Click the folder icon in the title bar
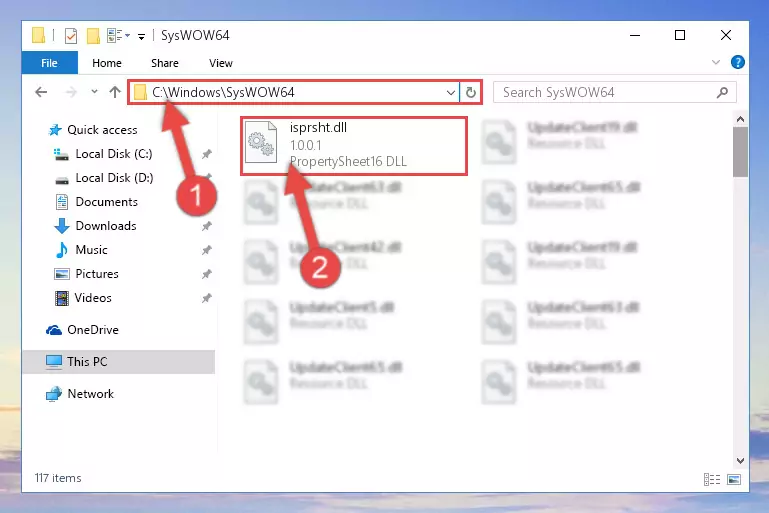 point(38,36)
